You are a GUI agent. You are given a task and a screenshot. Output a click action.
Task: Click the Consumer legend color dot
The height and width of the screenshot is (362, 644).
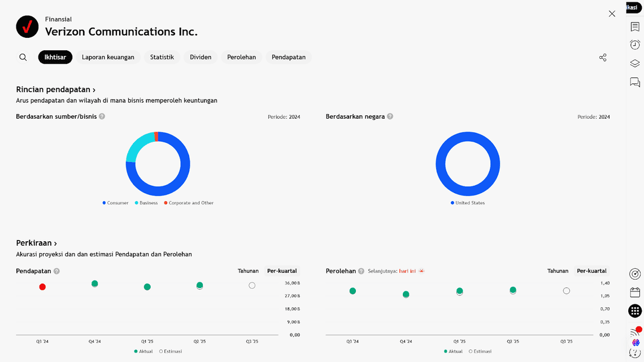click(x=105, y=203)
